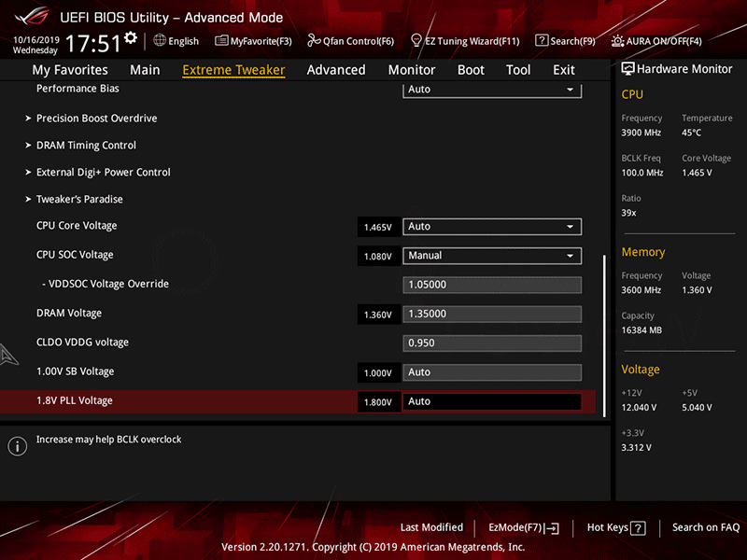Click +12V reading 12.040 V
The width and height of the screenshot is (747, 560).
coord(639,408)
